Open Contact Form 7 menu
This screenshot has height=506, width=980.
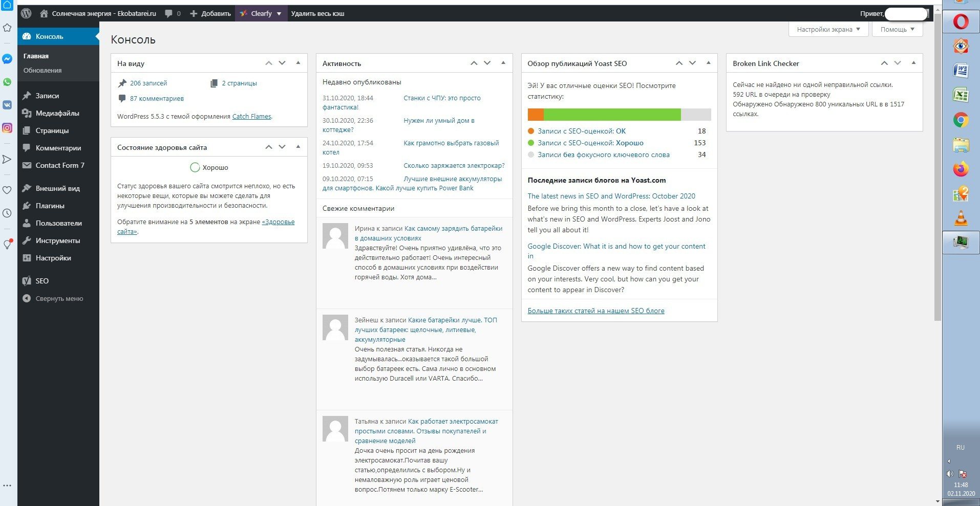[x=58, y=165]
